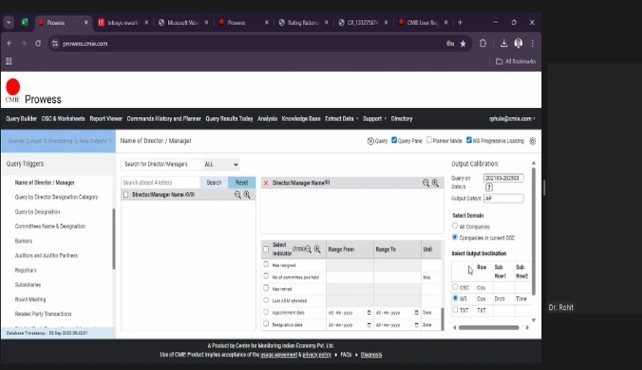Check the Resignation date indicator
The image size is (642, 370).
point(266,324)
